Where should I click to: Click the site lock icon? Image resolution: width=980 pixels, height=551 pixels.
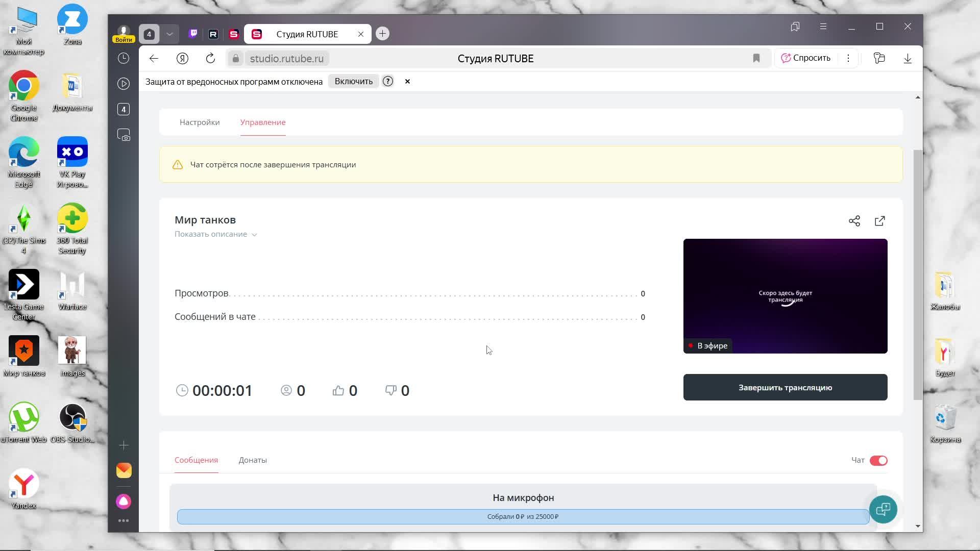pos(235,59)
